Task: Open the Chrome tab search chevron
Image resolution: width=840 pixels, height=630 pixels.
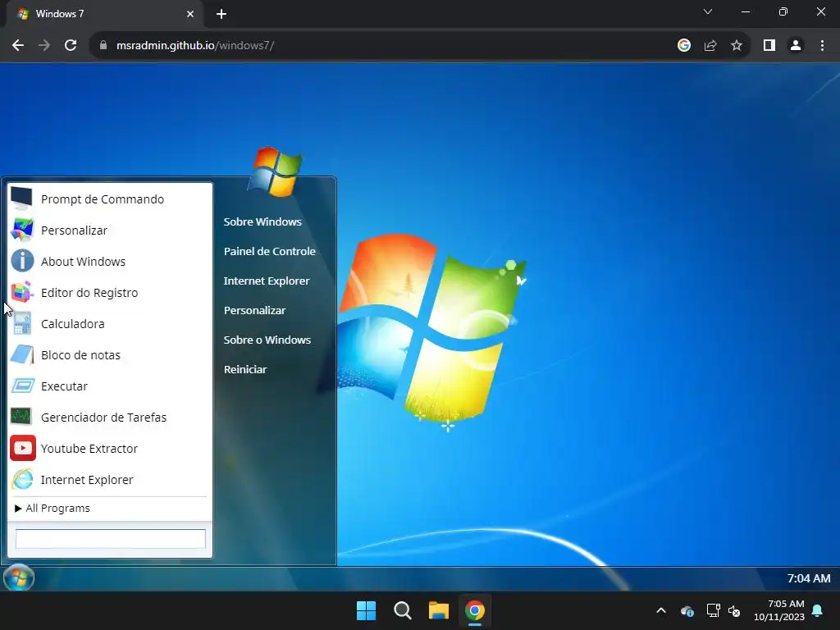Action: point(708,11)
